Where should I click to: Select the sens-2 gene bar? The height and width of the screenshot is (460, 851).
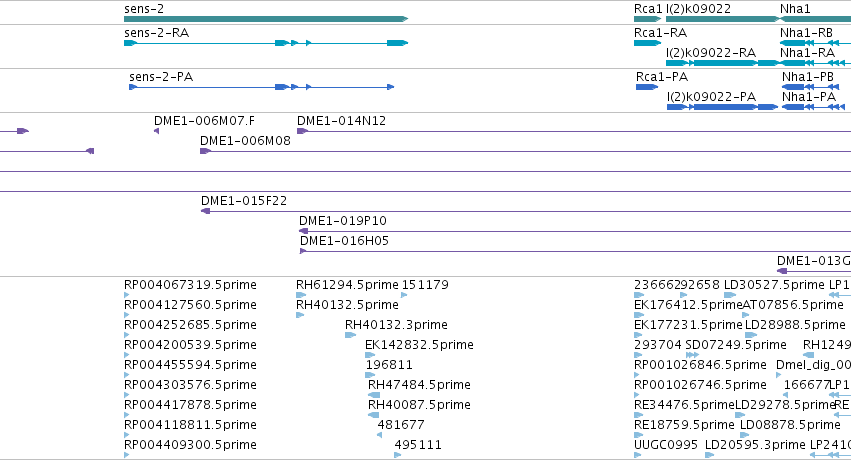266,19
